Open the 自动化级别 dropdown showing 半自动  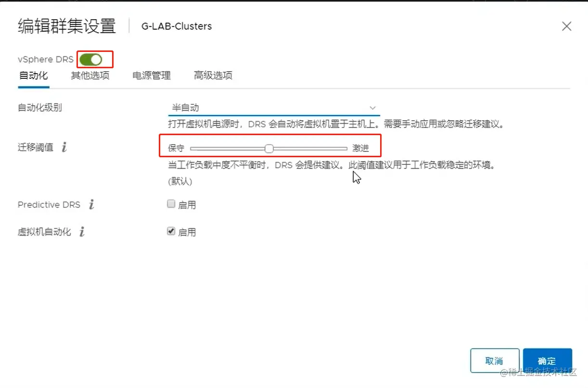pyautogui.click(x=274, y=108)
